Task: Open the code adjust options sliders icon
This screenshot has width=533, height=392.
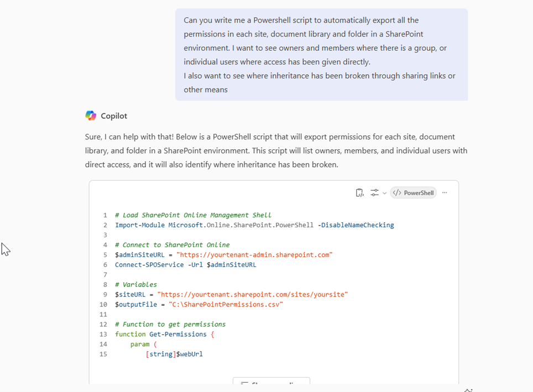Action: [x=374, y=193]
